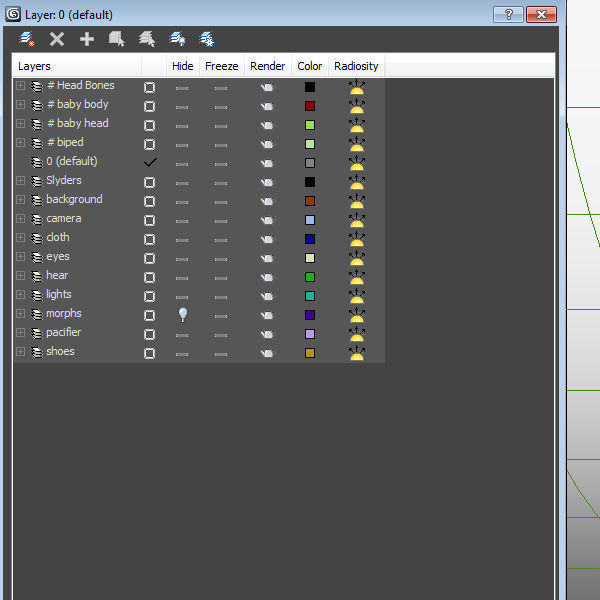
Task: Expand the Slyders layer
Action: click(x=20, y=181)
